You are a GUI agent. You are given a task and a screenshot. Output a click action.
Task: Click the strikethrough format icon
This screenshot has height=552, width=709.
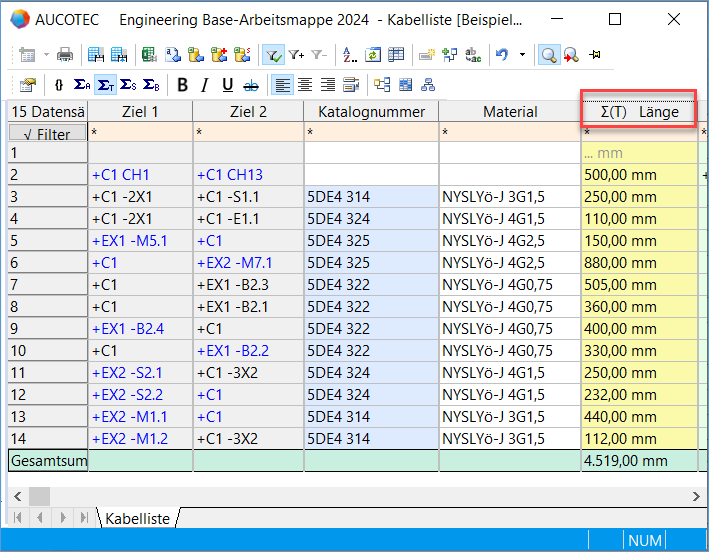251,85
